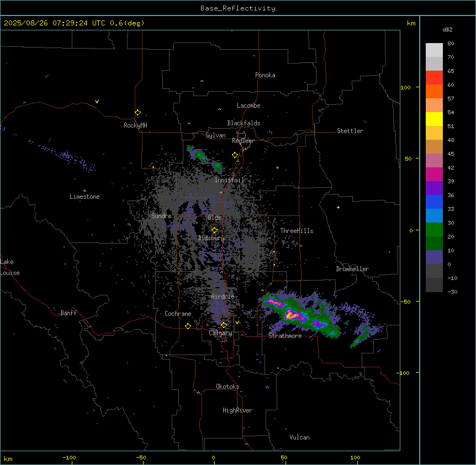Click the RedDeer city label
The height and width of the screenshot is (465, 476).
(x=243, y=141)
